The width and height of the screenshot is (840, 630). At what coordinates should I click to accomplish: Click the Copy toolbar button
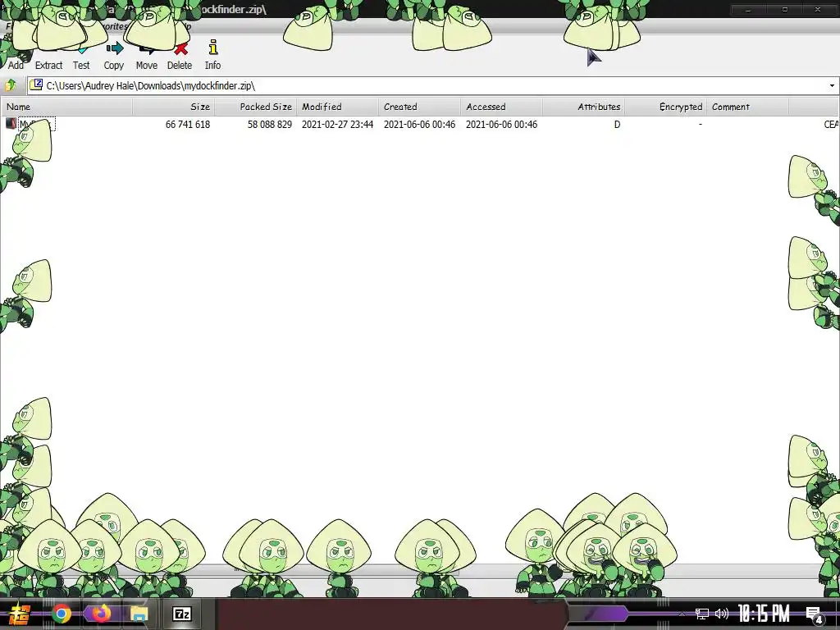tap(113, 55)
